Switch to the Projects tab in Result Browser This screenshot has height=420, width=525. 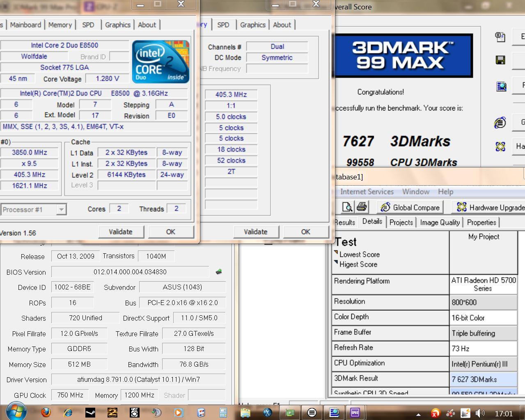401,223
